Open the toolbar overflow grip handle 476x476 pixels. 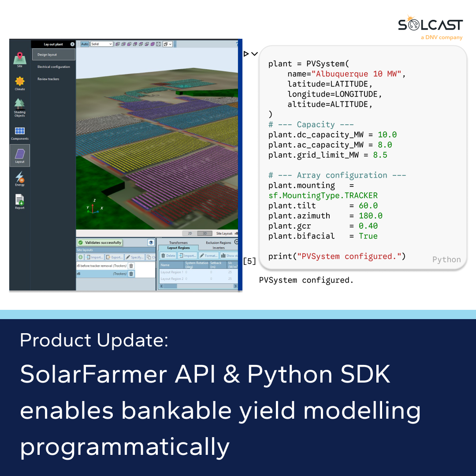[175, 44]
